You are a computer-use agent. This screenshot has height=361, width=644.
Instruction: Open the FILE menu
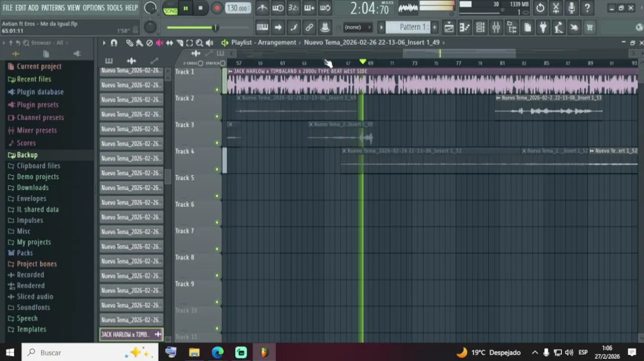(x=8, y=8)
